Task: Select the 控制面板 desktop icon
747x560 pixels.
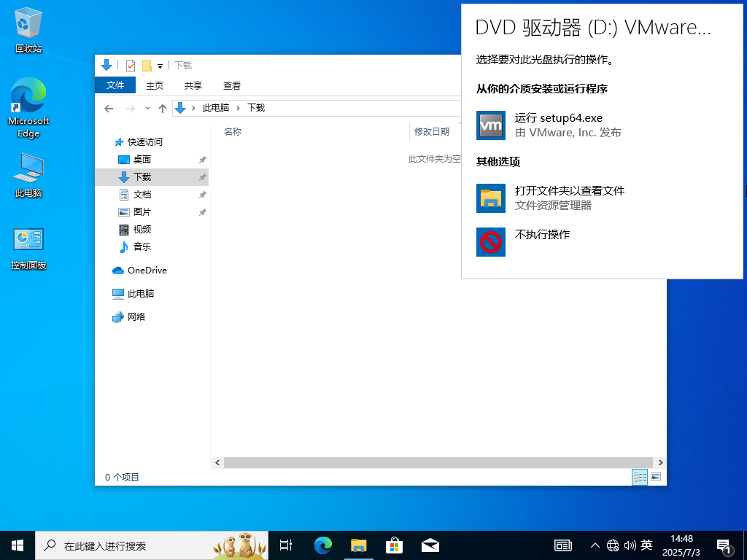Action: pos(28,249)
